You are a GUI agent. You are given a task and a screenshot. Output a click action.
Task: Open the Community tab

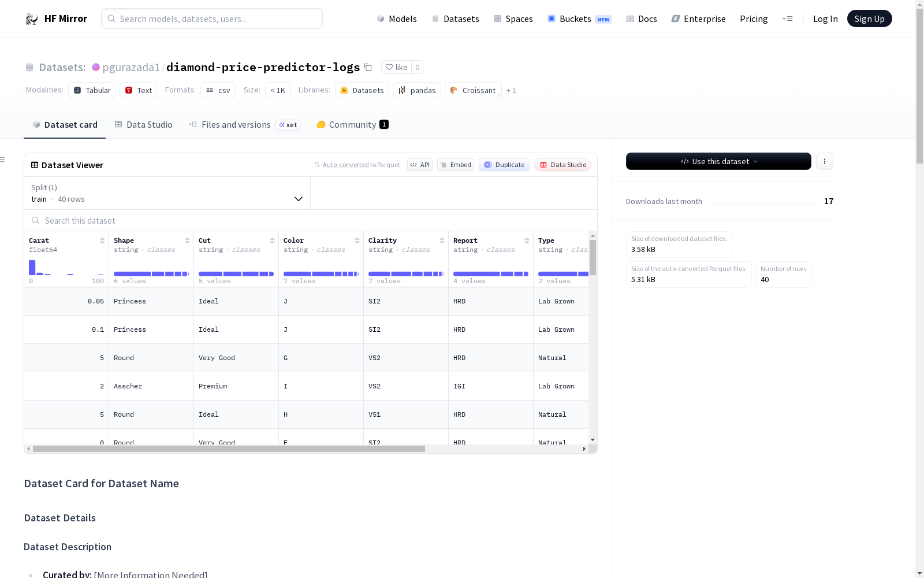pos(352,125)
